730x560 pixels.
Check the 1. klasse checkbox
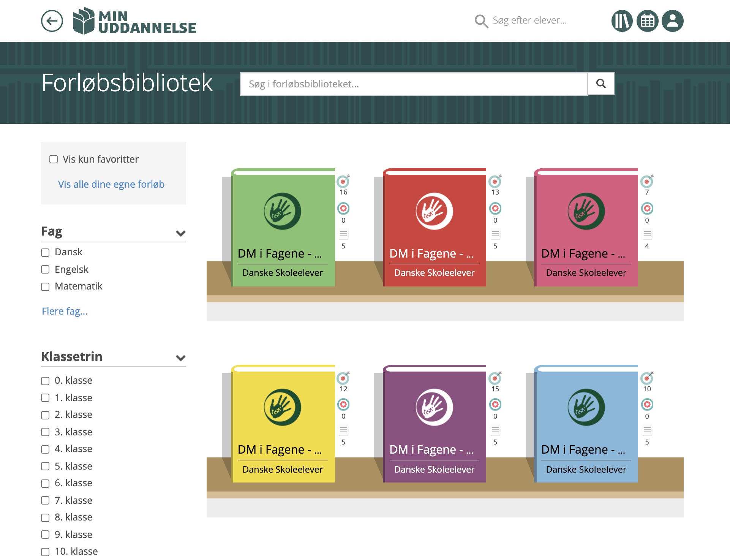click(45, 398)
